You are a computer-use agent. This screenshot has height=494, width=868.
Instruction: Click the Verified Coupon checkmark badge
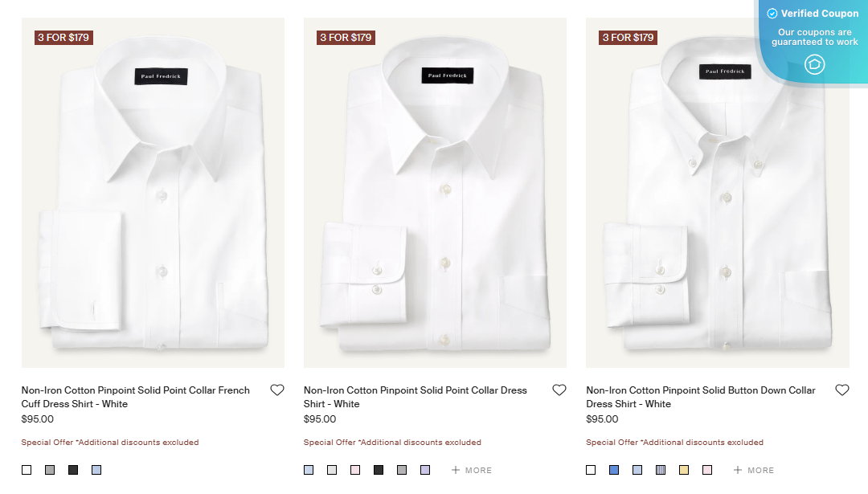[772, 13]
